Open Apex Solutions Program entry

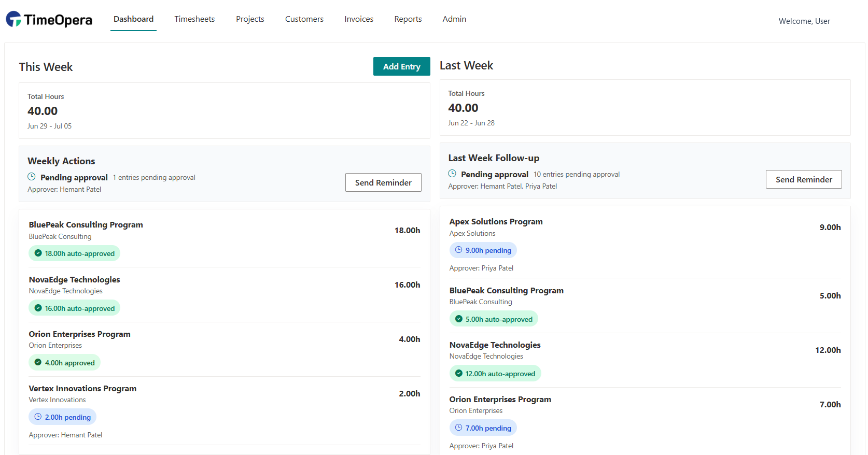coord(645,245)
